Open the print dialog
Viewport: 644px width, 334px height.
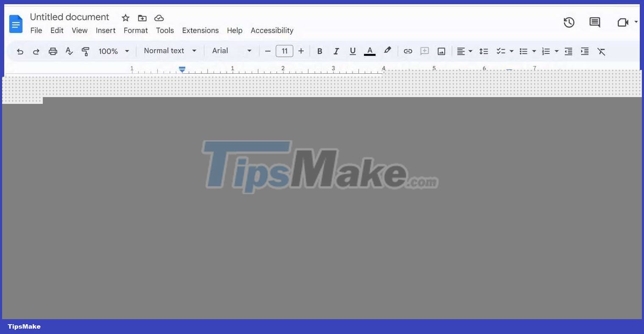[x=53, y=51]
